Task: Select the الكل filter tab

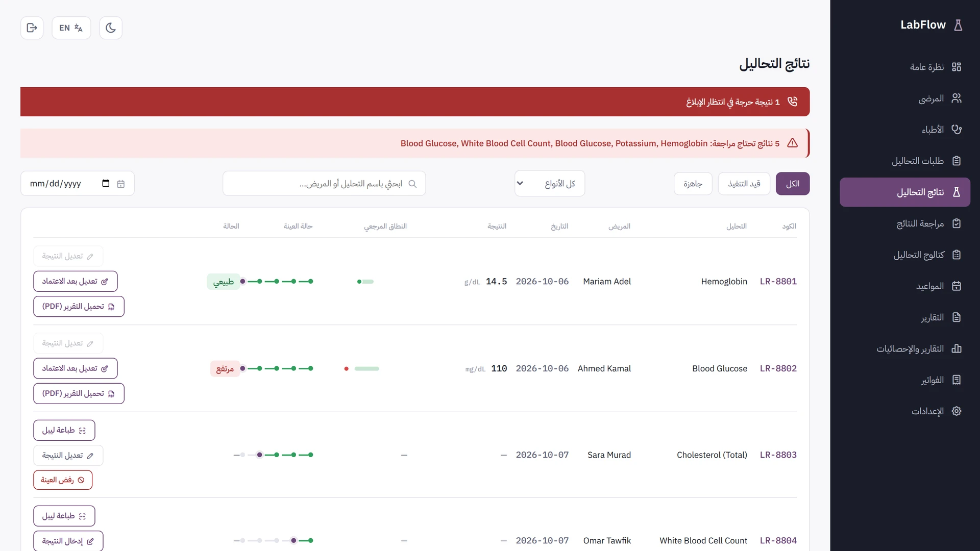Action: [x=793, y=184]
